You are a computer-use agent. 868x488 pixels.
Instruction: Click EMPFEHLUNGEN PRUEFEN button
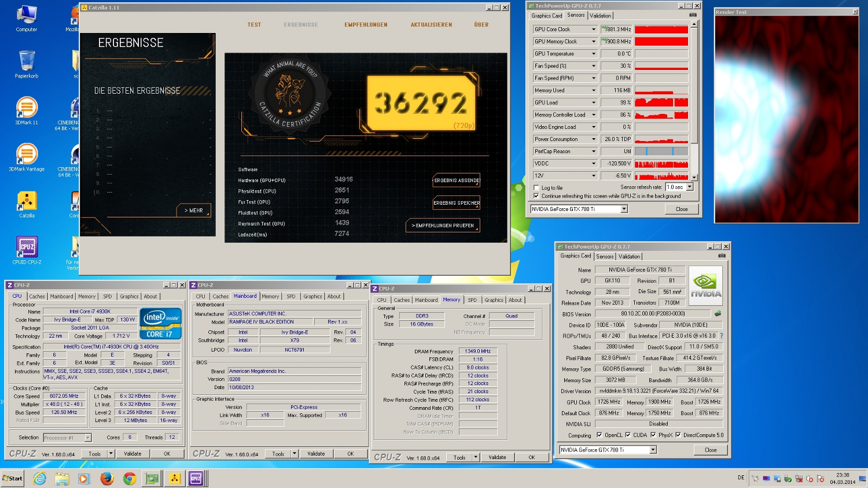(443, 225)
